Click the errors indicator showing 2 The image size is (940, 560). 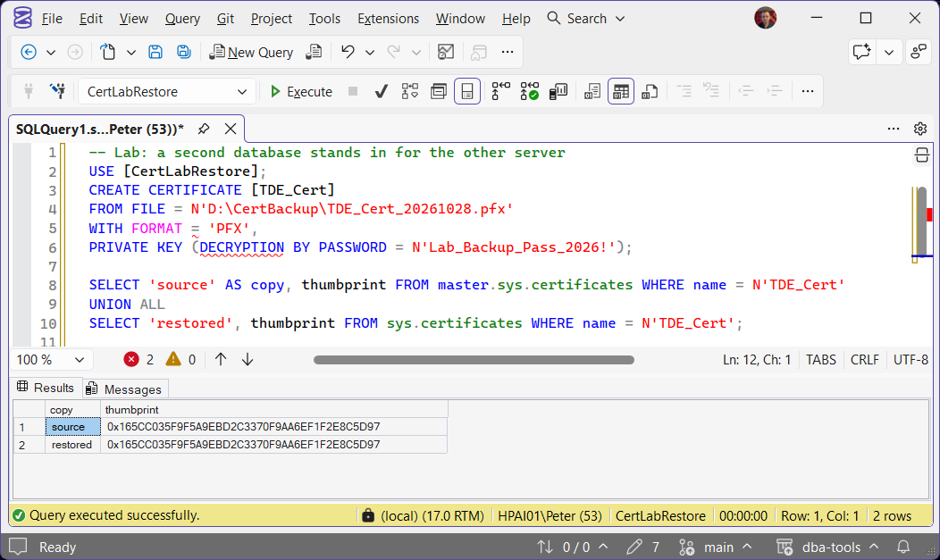click(139, 359)
